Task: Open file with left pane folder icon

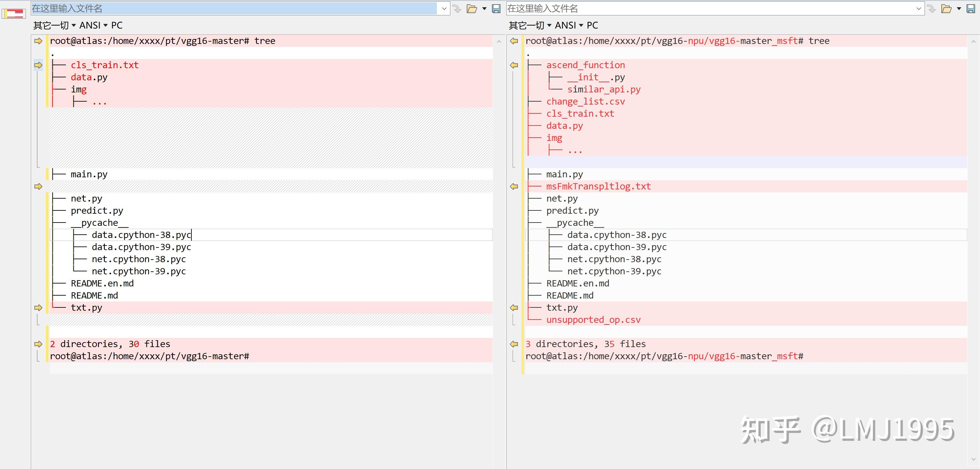Action: pyautogui.click(x=472, y=9)
